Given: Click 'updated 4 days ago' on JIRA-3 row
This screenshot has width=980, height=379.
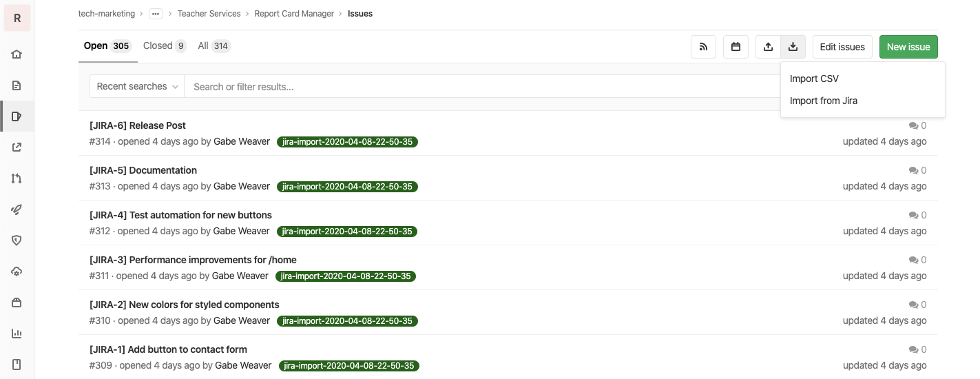Looking at the screenshot, I should coord(884,276).
